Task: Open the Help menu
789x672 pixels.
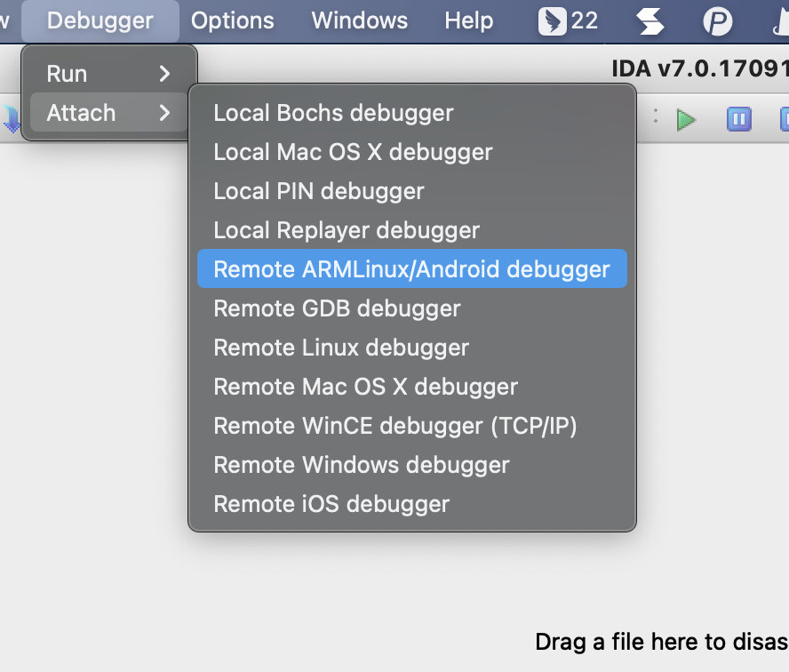Action: pyautogui.click(x=468, y=20)
